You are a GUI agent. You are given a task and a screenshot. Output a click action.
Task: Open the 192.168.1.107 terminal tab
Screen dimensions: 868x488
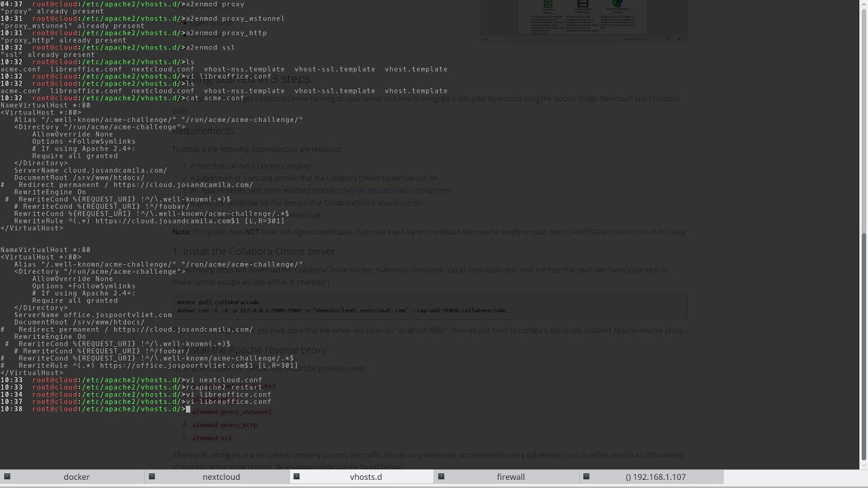(651, 477)
